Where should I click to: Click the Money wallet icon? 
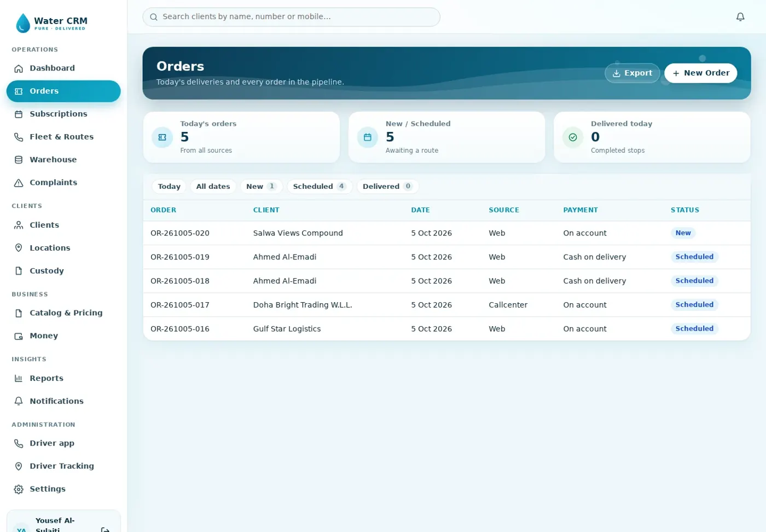click(x=19, y=336)
